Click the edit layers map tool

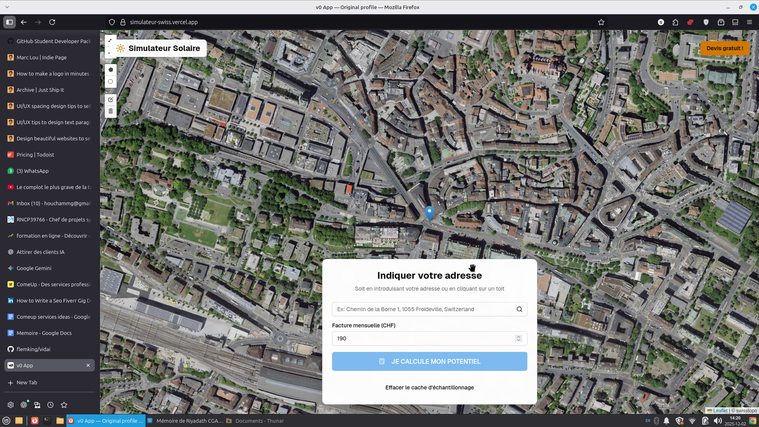pos(110,100)
